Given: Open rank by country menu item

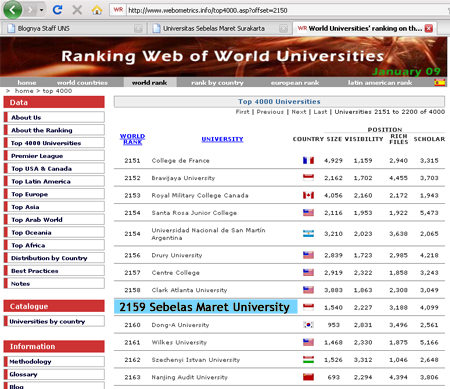Looking at the screenshot, I should 217,83.
